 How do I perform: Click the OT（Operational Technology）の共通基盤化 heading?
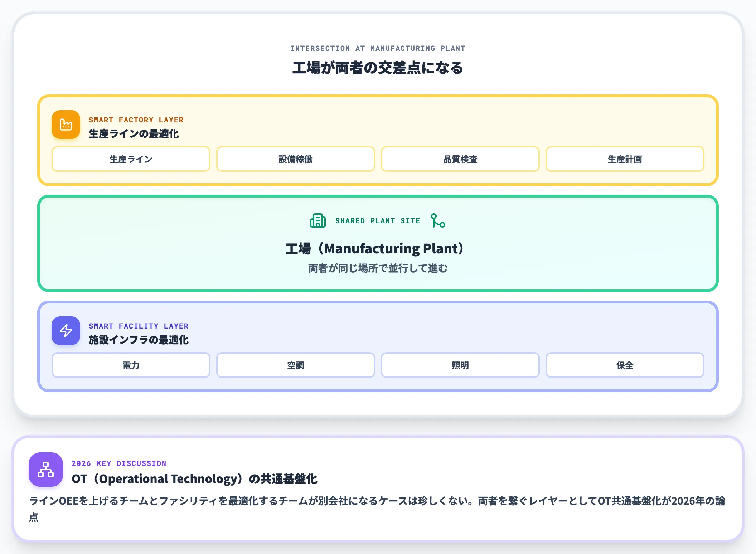click(194, 479)
